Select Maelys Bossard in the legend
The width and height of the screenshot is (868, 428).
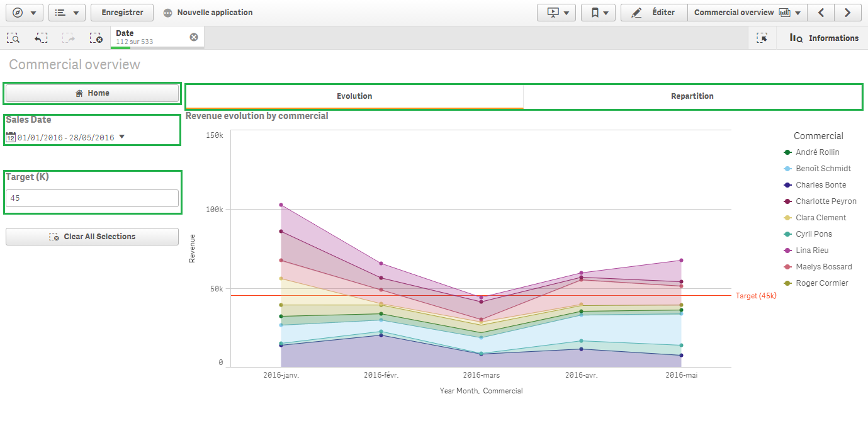point(817,267)
